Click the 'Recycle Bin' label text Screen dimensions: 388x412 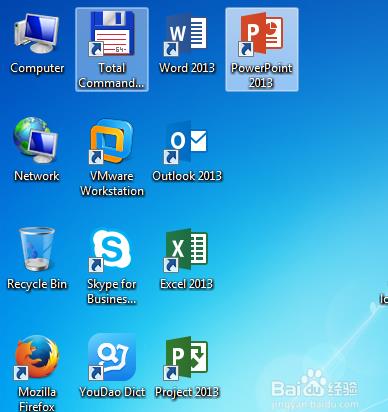coord(37,284)
